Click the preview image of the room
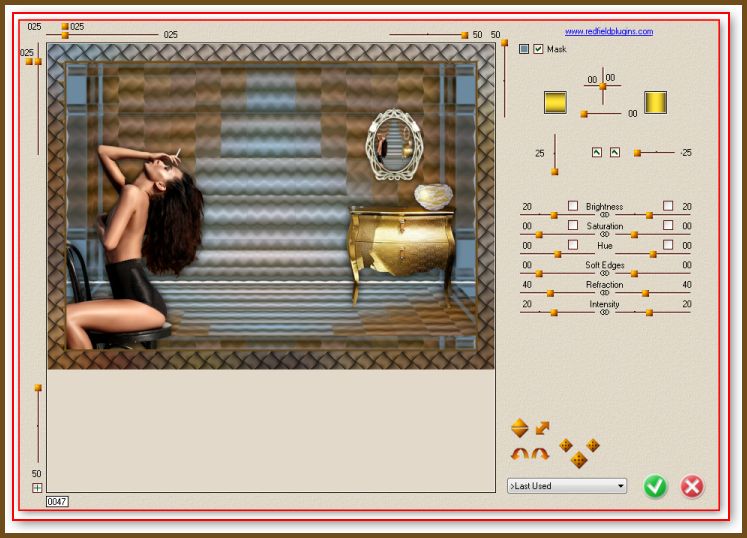The image size is (747, 538). coord(271,206)
